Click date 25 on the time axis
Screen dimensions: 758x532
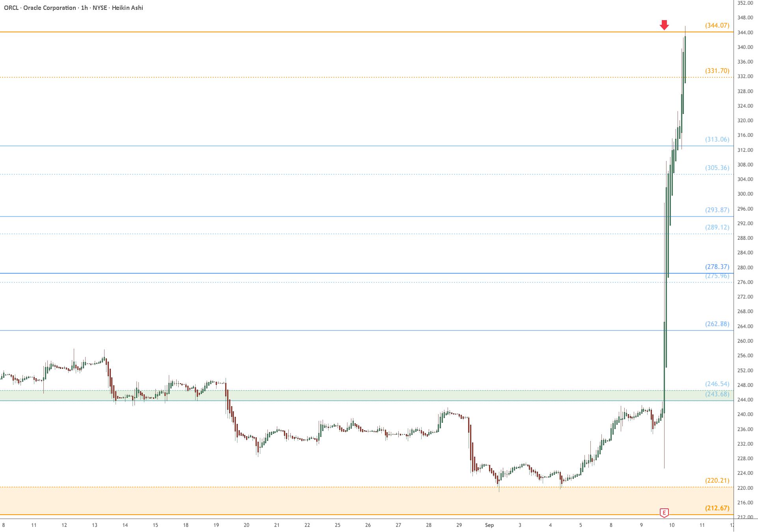(338, 525)
